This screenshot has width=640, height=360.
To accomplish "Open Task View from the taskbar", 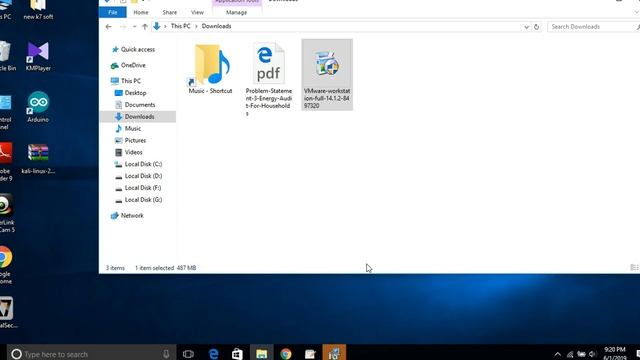I will (x=188, y=354).
